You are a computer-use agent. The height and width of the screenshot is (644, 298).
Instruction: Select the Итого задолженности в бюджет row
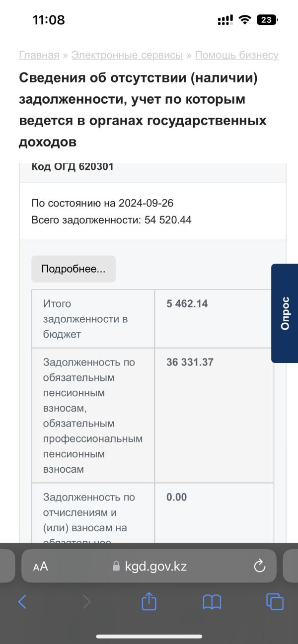point(152,319)
